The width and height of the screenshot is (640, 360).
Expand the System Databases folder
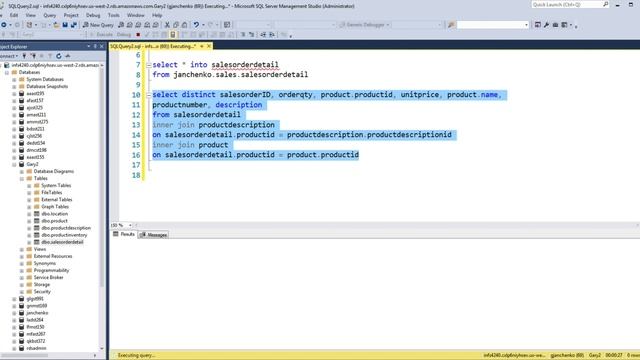pos(14,79)
